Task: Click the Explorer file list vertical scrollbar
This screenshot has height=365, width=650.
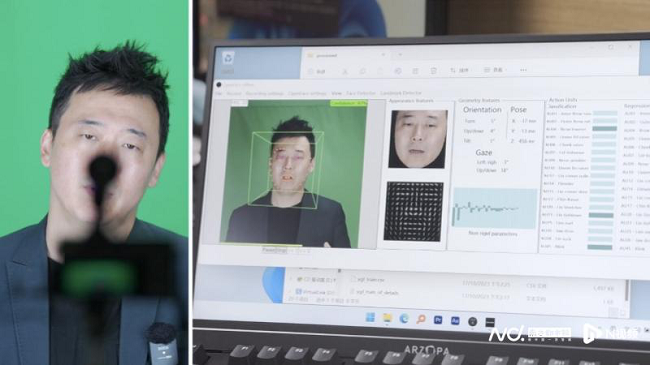Action: 627,290
